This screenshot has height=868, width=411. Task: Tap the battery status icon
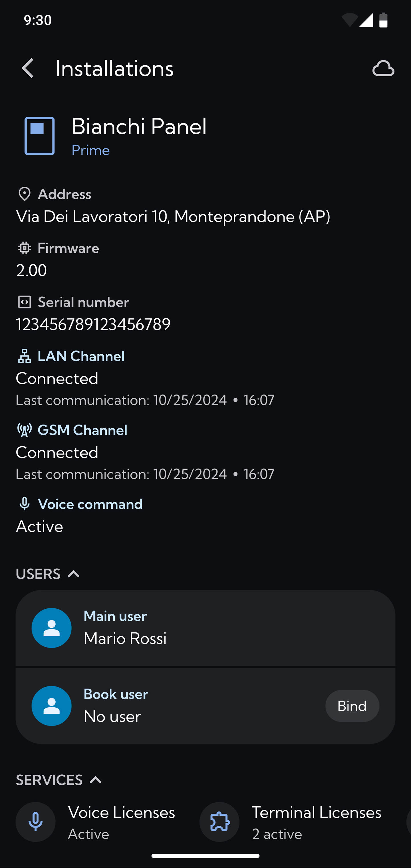383,20
